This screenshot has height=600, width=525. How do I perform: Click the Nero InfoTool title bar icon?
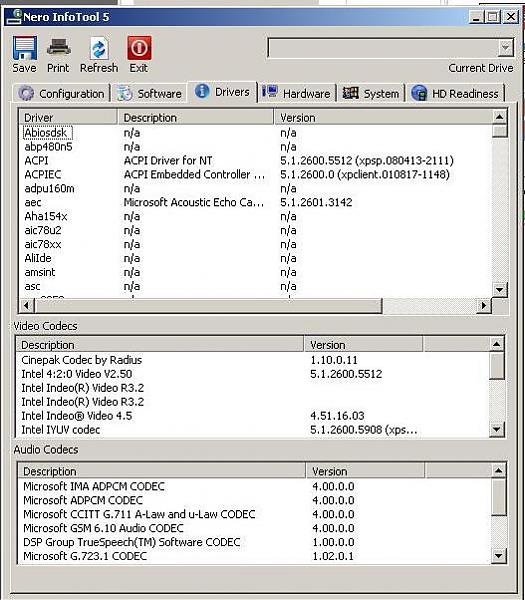tap(14, 16)
